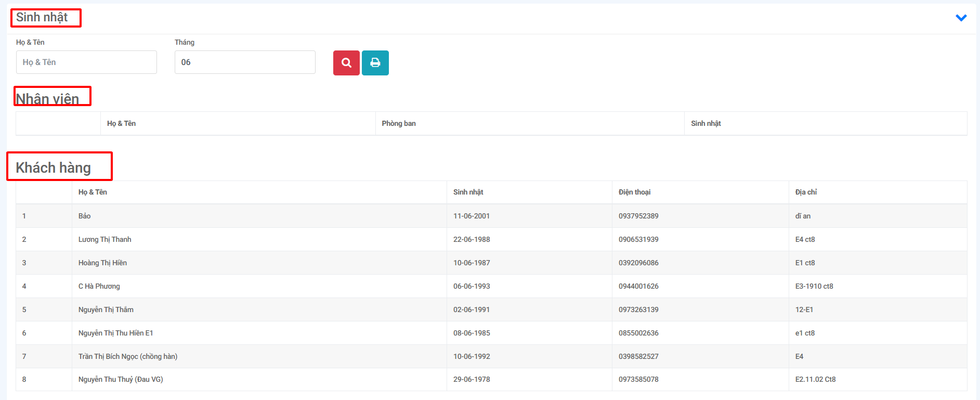This screenshot has width=980, height=400.
Task: Click address E2.11.02 Ct8
Action: 815,379
